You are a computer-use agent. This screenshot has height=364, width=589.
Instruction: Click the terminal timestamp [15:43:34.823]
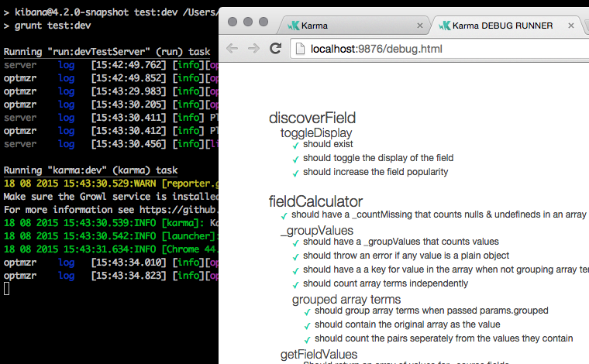pos(129,276)
